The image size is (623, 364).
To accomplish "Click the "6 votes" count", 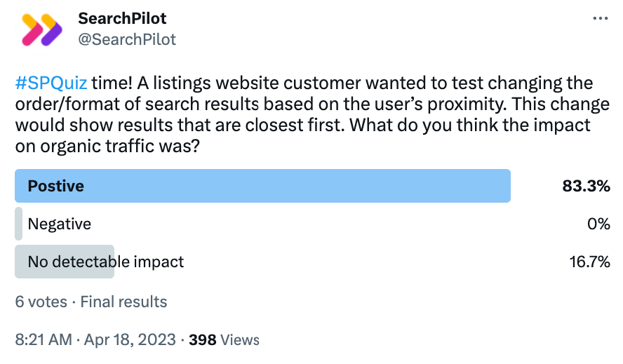I will [x=41, y=302].
